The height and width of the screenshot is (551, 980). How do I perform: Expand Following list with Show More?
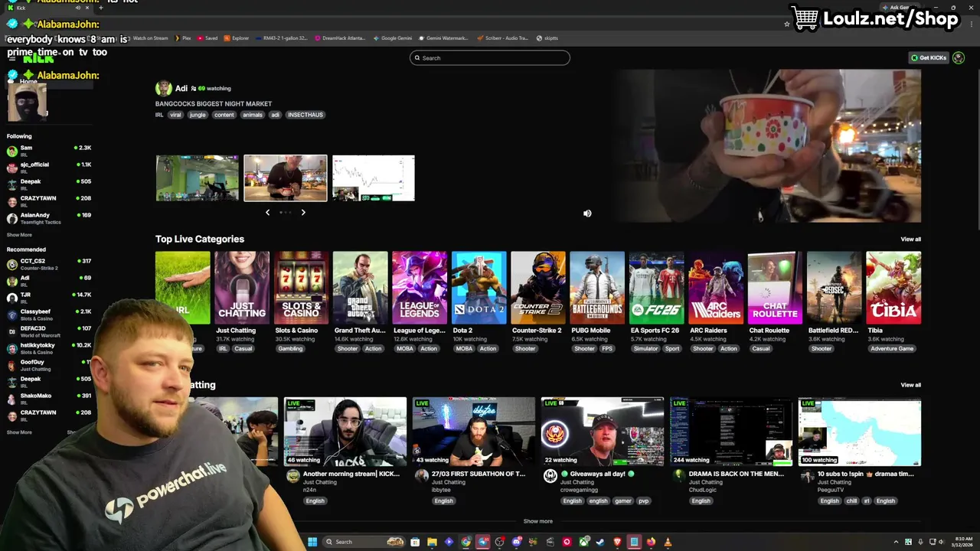tap(19, 235)
